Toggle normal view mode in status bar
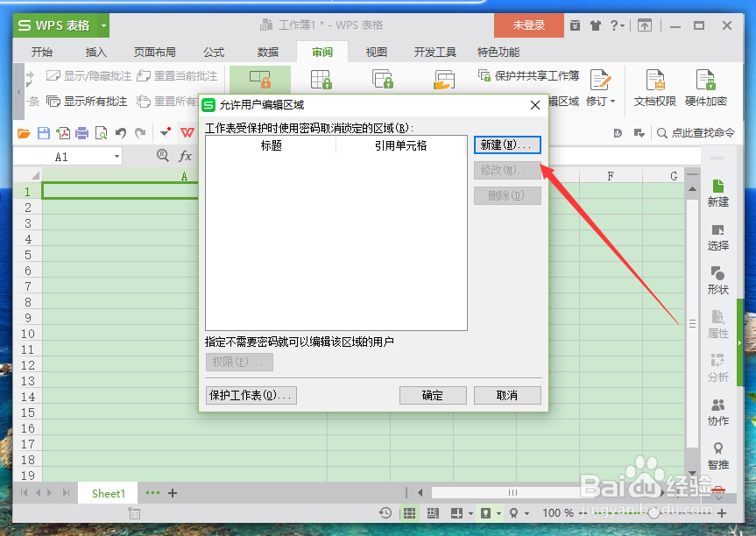Image resolution: width=756 pixels, height=536 pixels. [x=408, y=512]
